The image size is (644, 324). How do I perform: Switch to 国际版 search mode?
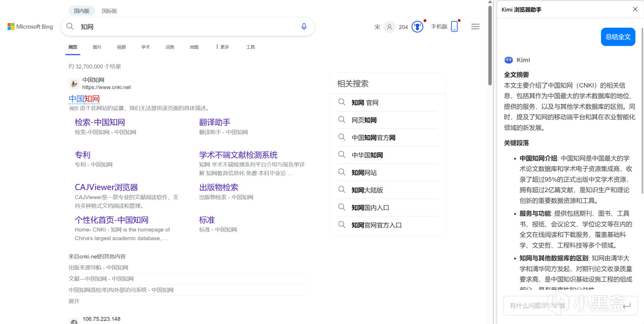coord(109,11)
